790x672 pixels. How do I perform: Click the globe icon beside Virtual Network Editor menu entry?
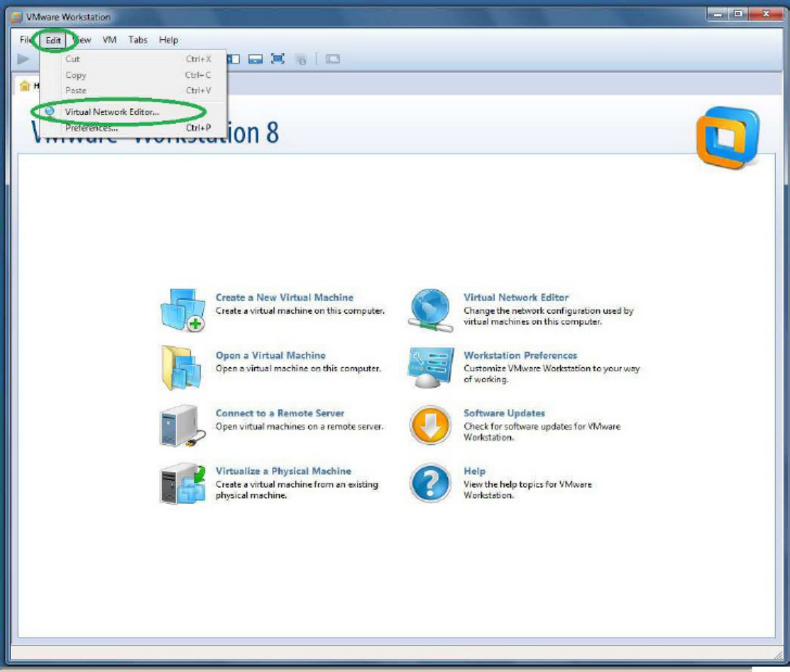click(49, 111)
